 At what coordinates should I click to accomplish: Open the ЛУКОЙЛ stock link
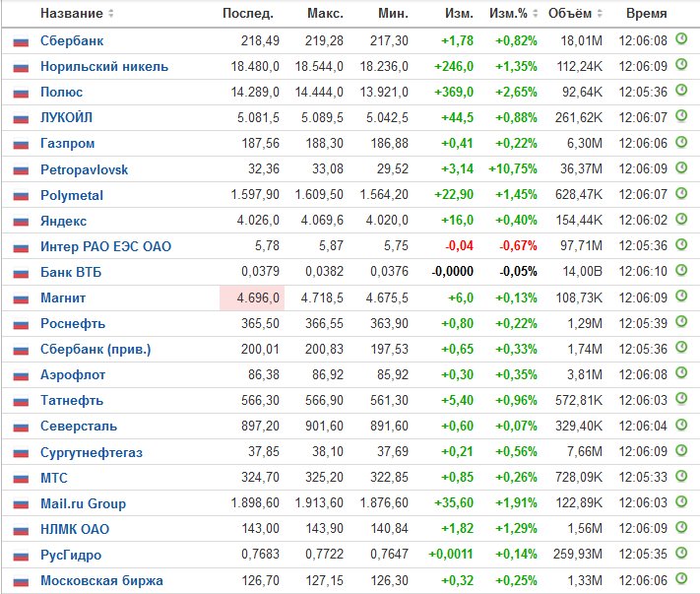click(x=67, y=117)
